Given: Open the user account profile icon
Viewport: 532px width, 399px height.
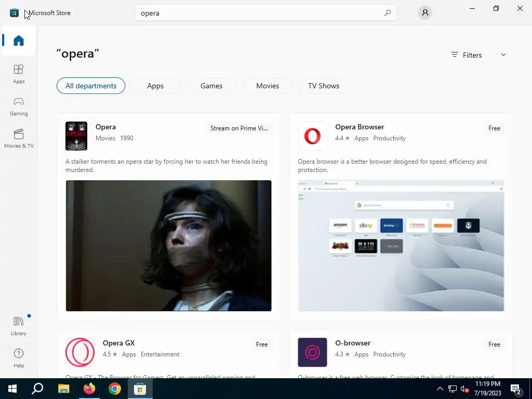Looking at the screenshot, I should pos(425,13).
